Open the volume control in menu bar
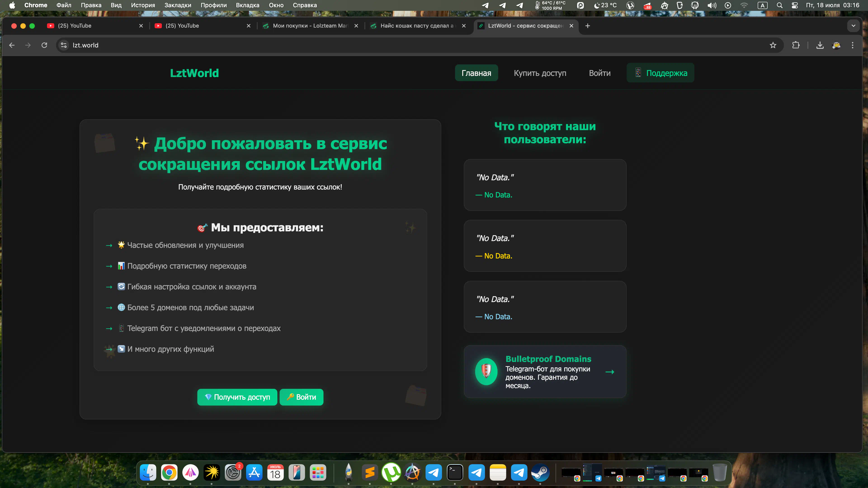868x488 pixels. pyautogui.click(x=712, y=5)
